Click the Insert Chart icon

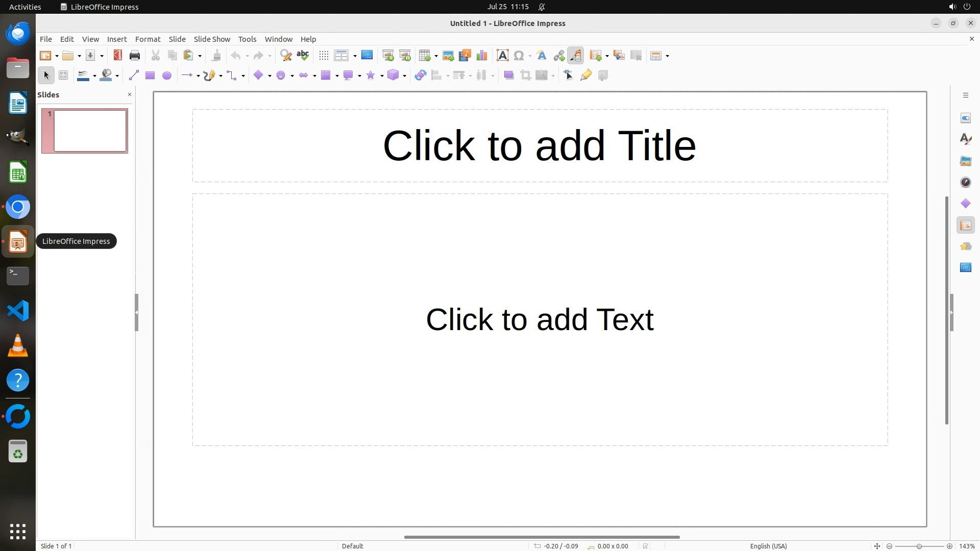[x=481, y=56]
